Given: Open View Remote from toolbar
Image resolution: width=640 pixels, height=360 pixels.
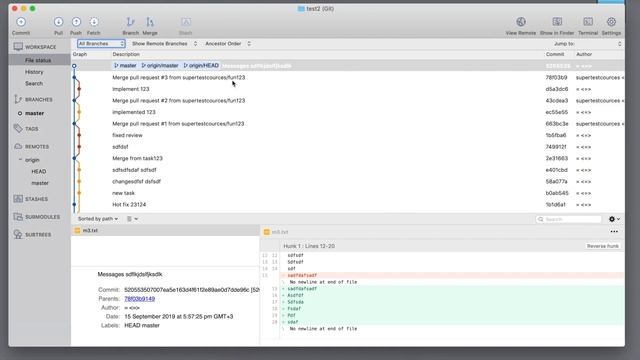Looking at the screenshot, I should [x=520, y=22].
